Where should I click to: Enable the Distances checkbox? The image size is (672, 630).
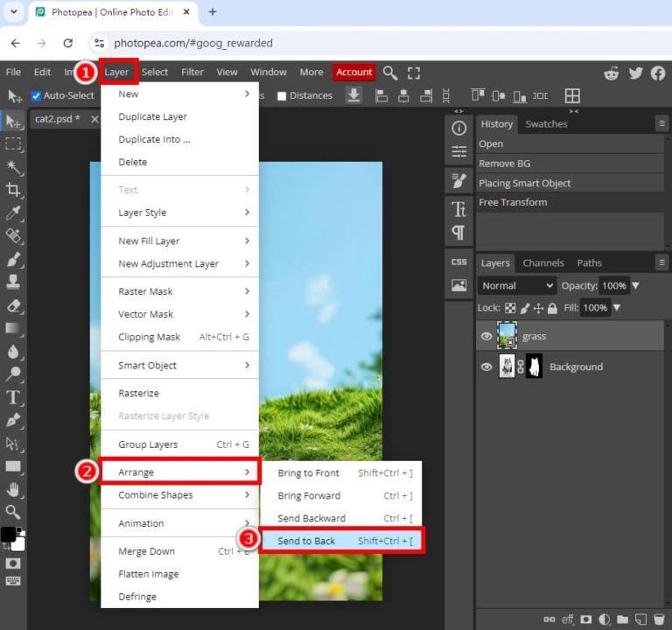point(282,96)
